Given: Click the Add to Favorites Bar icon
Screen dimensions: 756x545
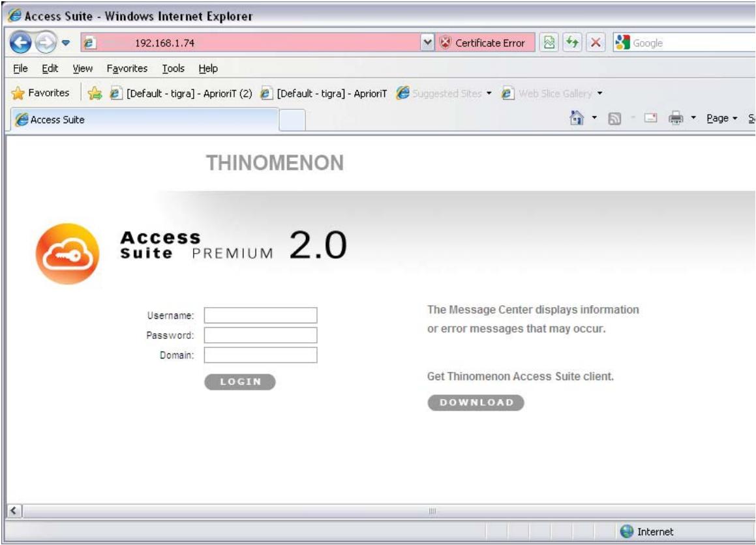Looking at the screenshot, I should click(95, 93).
